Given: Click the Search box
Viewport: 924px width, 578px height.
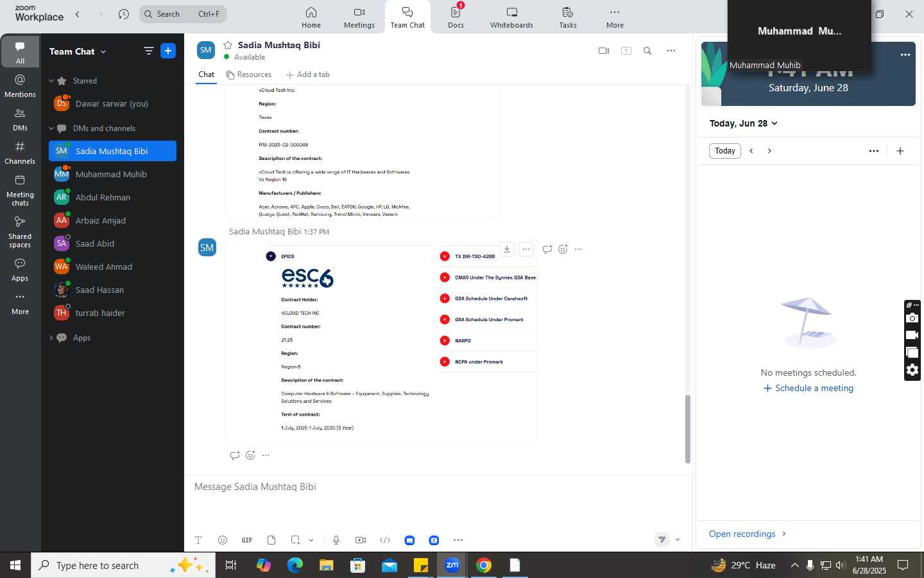Looking at the screenshot, I should pyautogui.click(x=183, y=14).
